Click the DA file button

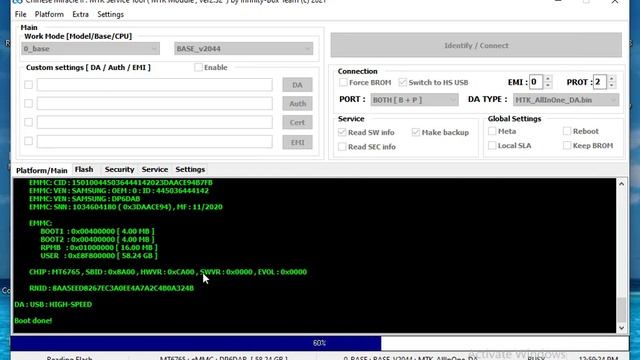[x=297, y=85]
